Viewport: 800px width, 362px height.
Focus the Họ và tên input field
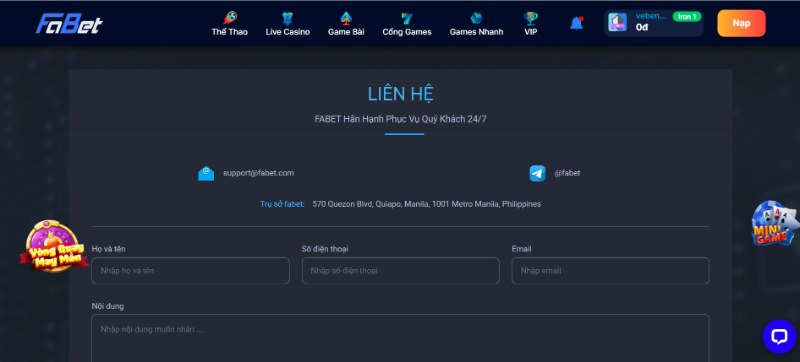[x=190, y=271]
